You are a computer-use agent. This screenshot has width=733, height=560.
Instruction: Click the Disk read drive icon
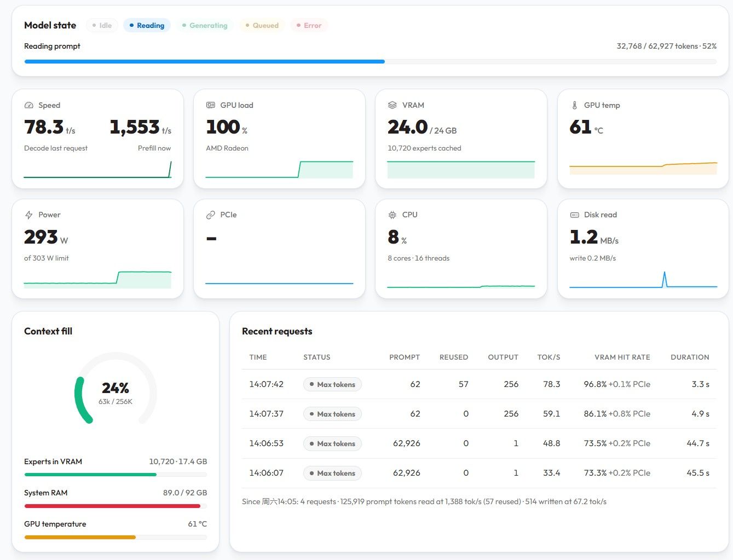click(x=574, y=215)
